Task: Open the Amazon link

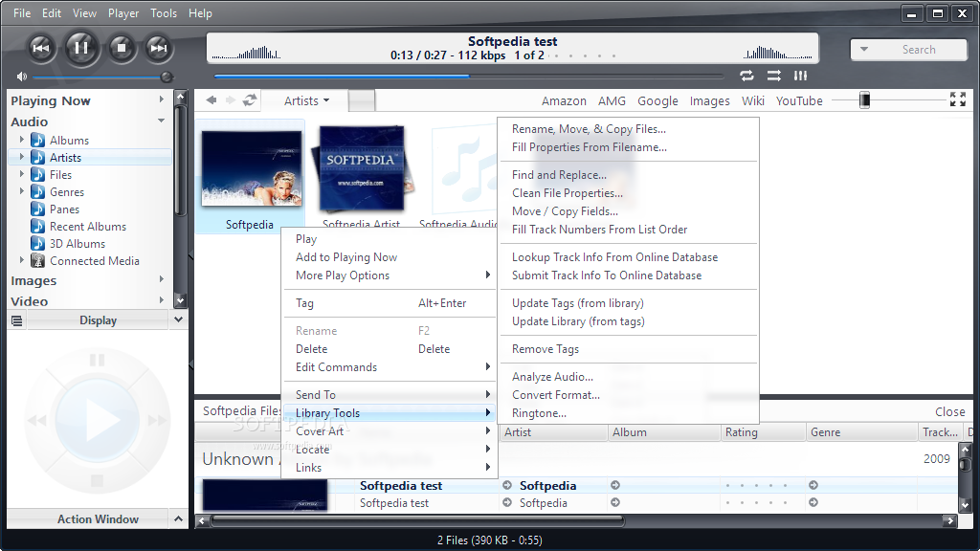Action: point(564,100)
